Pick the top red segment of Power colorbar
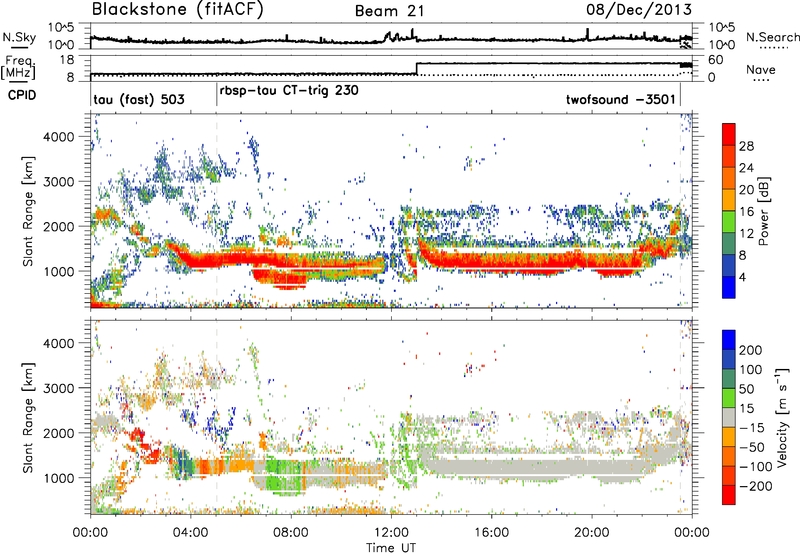This screenshot has width=800, height=554. pos(729,134)
